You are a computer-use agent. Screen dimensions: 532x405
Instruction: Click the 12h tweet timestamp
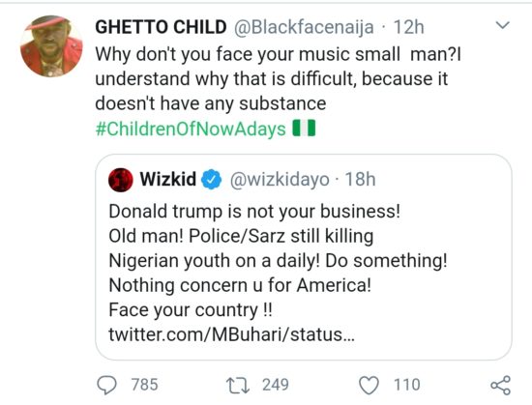[408, 27]
